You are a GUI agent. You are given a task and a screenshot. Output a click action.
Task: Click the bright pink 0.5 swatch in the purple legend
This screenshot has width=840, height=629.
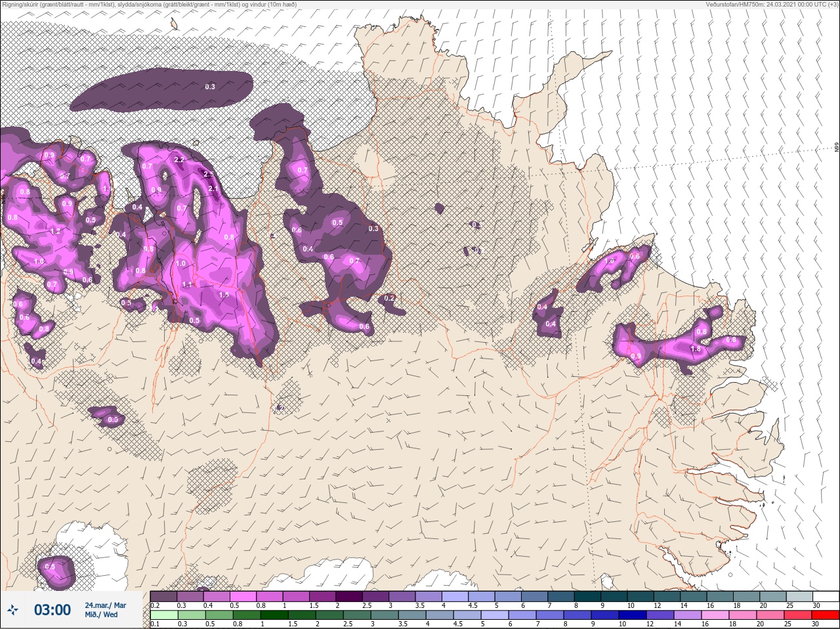(x=244, y=596)
